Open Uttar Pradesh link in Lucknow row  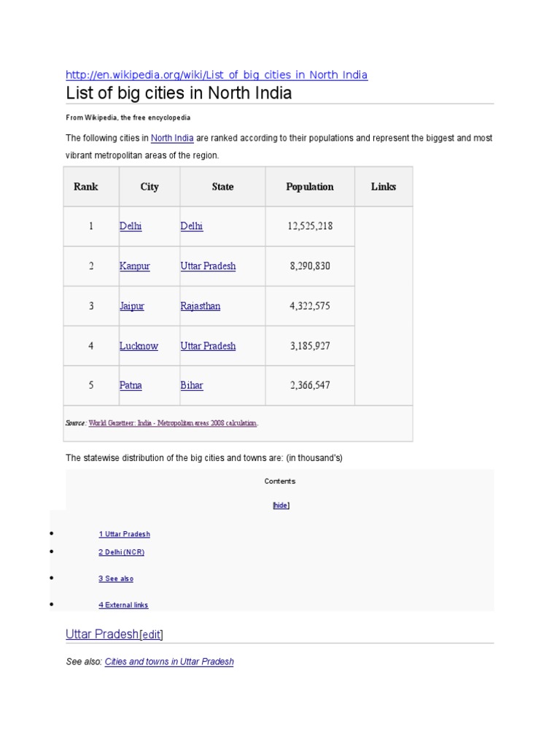coord(208,346)
